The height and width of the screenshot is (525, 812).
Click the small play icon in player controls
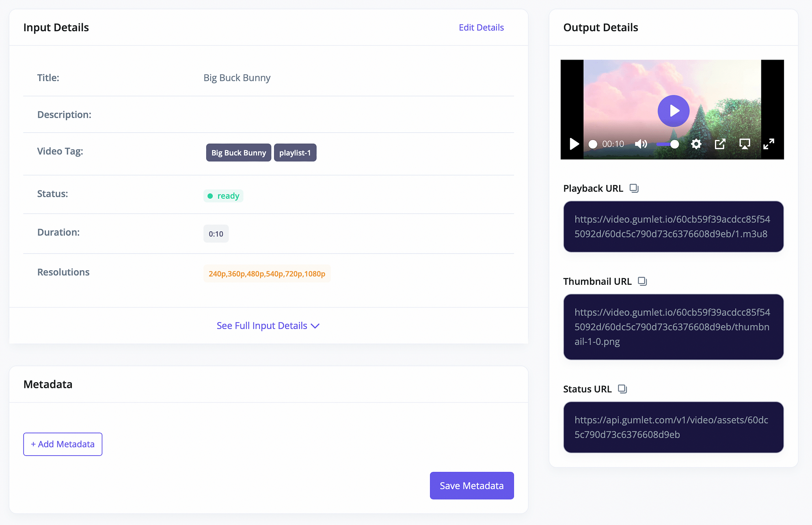(x=574, y=144)
